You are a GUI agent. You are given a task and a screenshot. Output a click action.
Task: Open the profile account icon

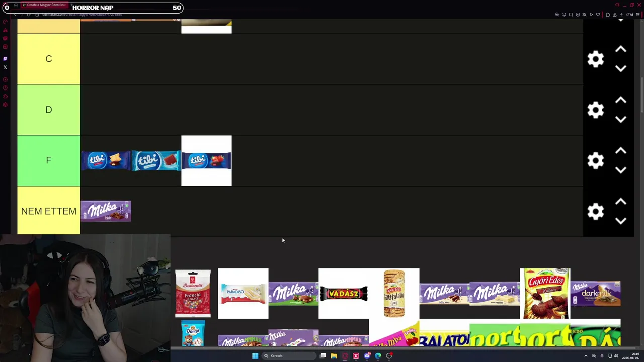pyautogui.click(x=614, y=15)
